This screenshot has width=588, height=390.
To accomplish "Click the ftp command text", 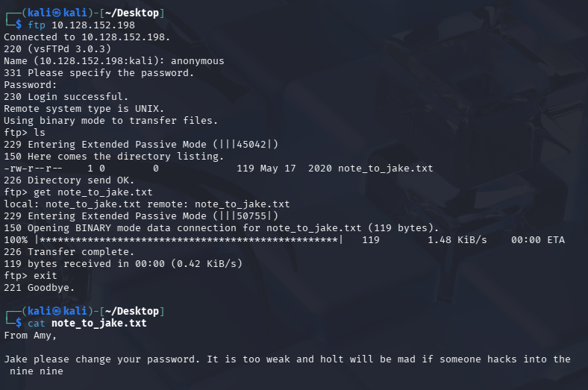I will 37,25.
